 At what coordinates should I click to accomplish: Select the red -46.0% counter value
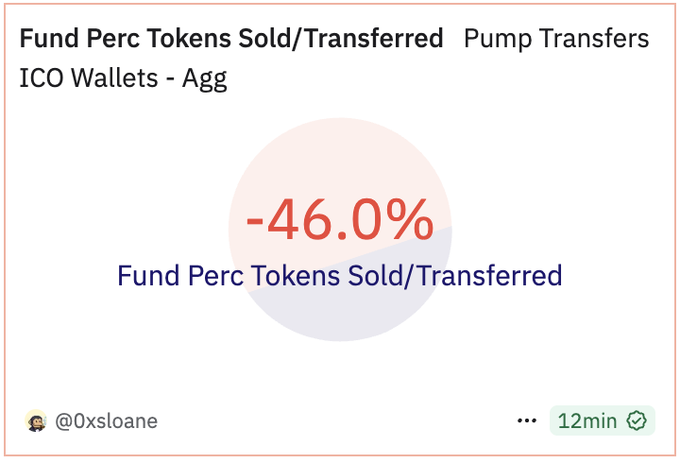click(x=340, y=219)
